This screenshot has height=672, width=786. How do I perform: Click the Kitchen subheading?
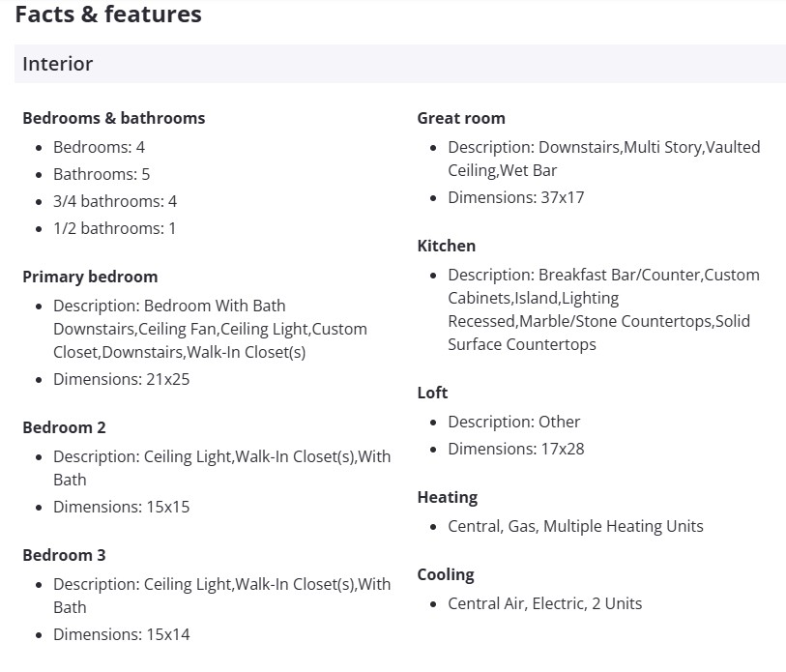(446, 246)
